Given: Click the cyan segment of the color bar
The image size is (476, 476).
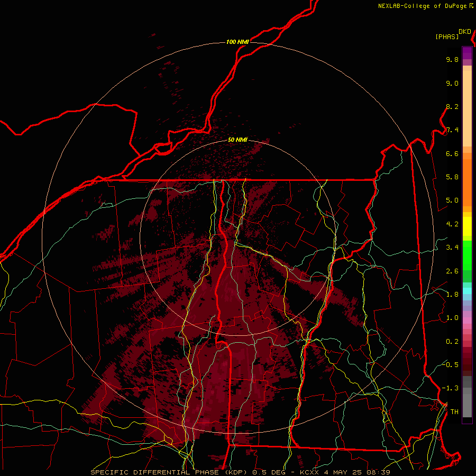Looking at the screenshot, I should click(467, 291).
